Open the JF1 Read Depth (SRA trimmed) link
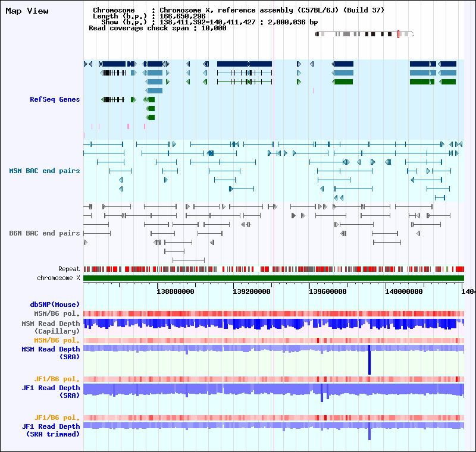The width and height of the screenshot is (476, 452). click(x=51, y=430)
